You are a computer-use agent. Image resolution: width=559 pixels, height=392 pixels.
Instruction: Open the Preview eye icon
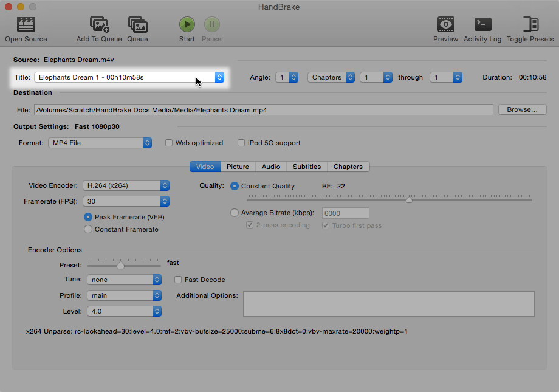[x=445, y=25]
